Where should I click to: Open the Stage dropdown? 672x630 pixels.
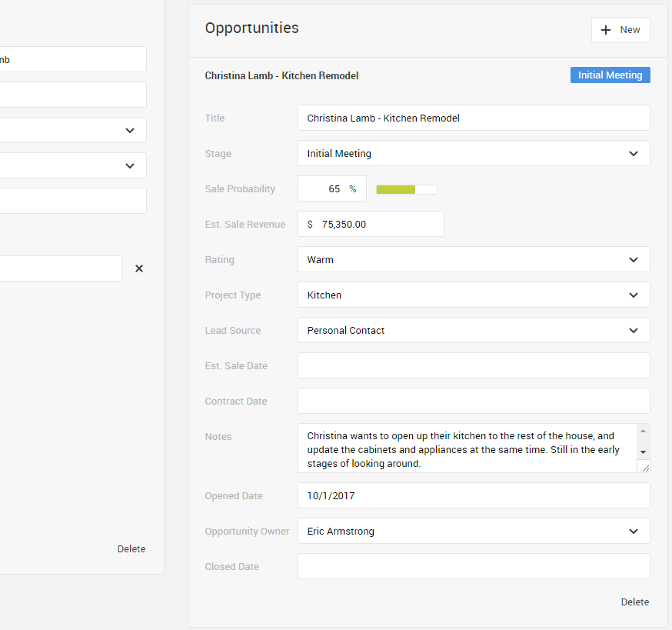(473, 154)
